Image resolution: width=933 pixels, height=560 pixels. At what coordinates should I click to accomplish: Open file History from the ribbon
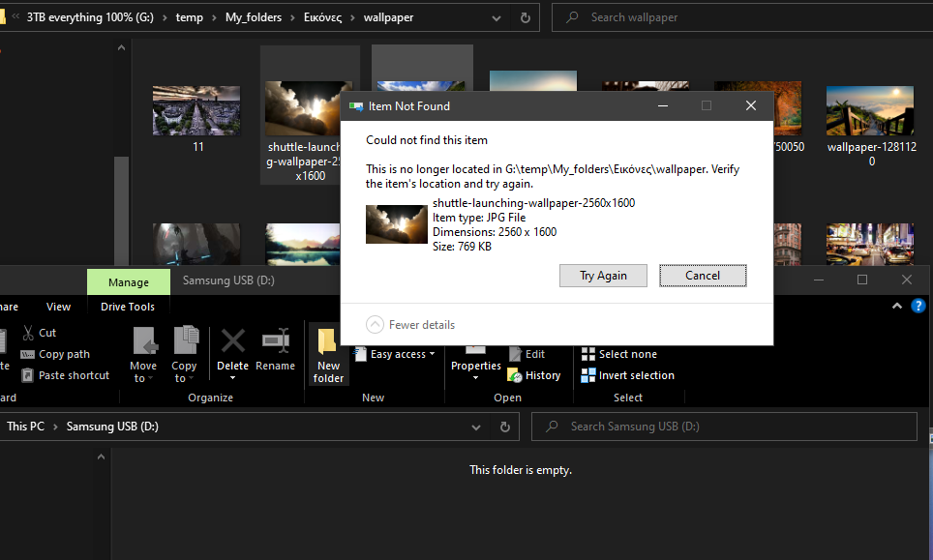(x=533, y=375)
